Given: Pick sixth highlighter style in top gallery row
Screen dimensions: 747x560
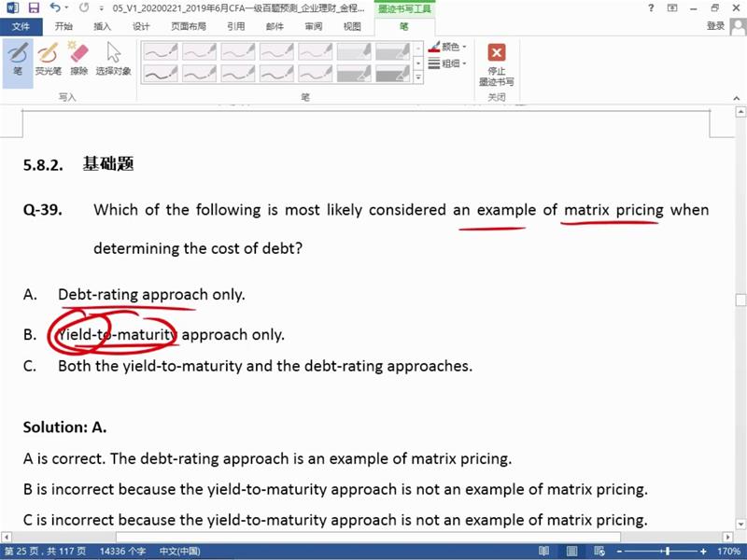Looking at the screenshot, I should (x=354, y=51).
